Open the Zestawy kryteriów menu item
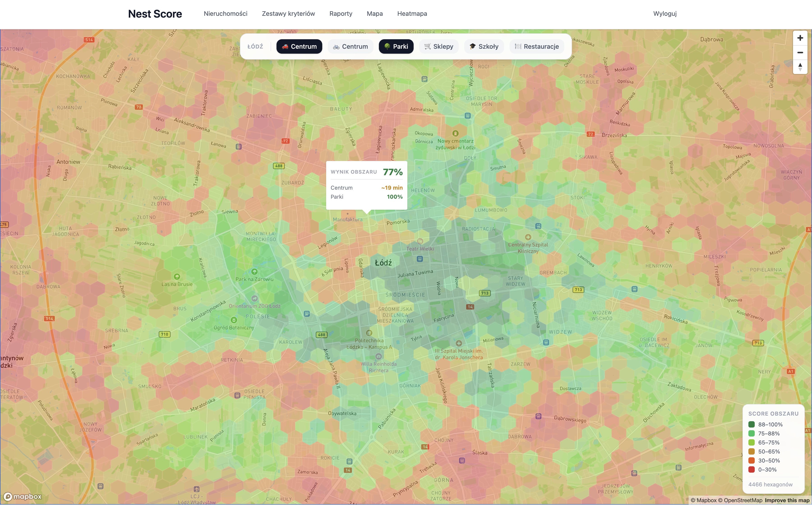 click(x=288, y=14)
